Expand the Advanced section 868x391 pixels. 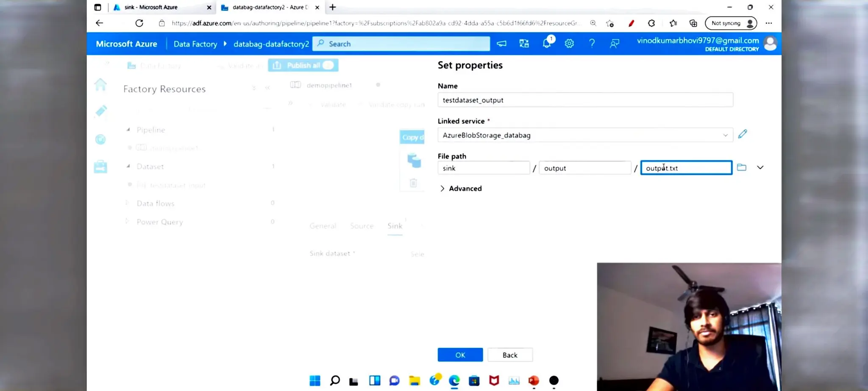point(461,188)
